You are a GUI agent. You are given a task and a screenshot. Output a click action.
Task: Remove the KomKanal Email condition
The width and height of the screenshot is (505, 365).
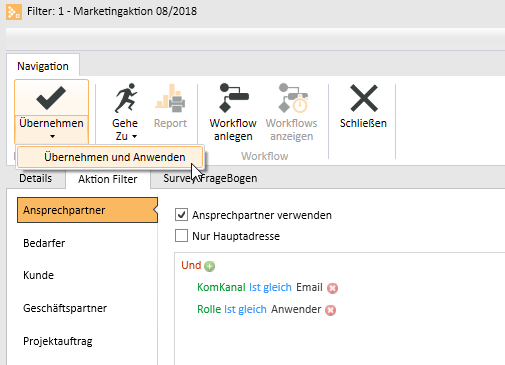[332, 288]
